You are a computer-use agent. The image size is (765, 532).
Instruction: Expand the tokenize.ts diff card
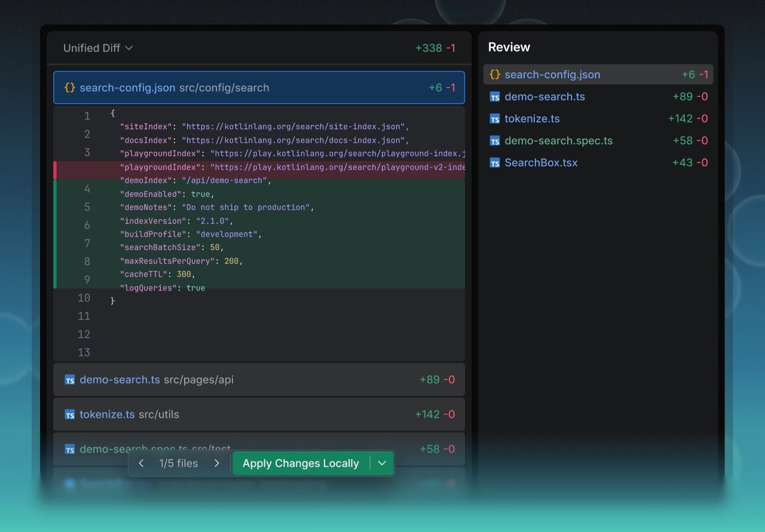coord(259,414)
